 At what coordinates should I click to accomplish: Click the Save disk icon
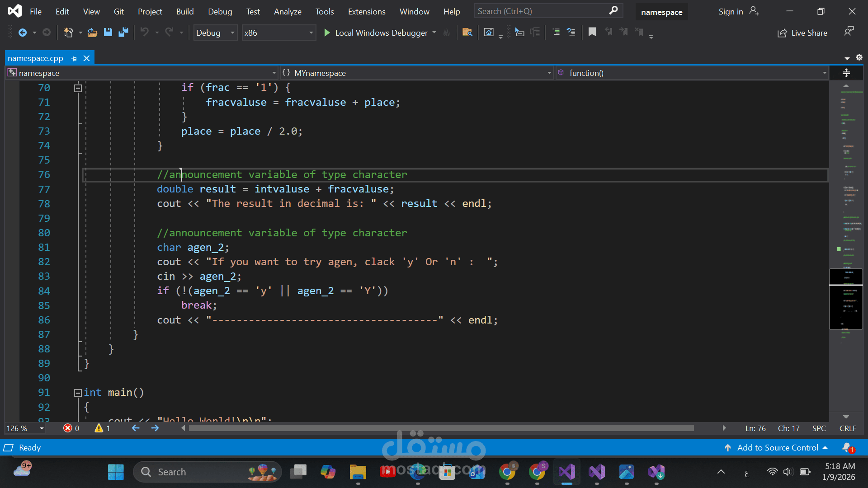pyautogui.click(x=108, y=33)
